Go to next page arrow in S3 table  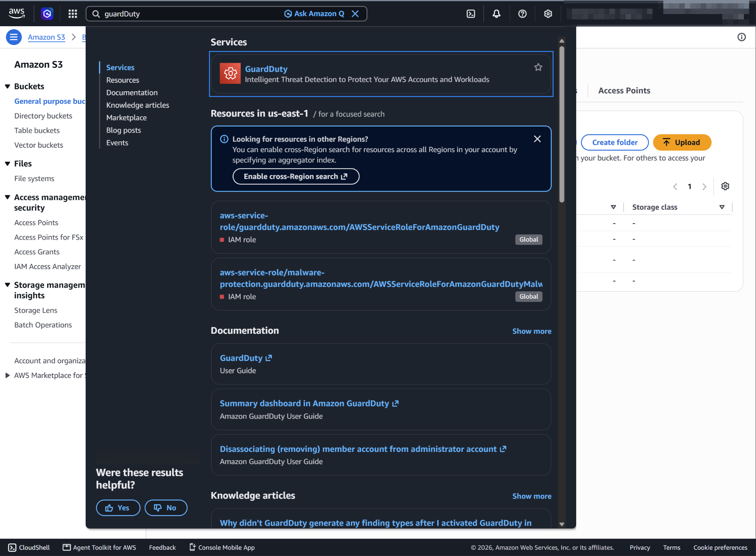click(704, 186)
